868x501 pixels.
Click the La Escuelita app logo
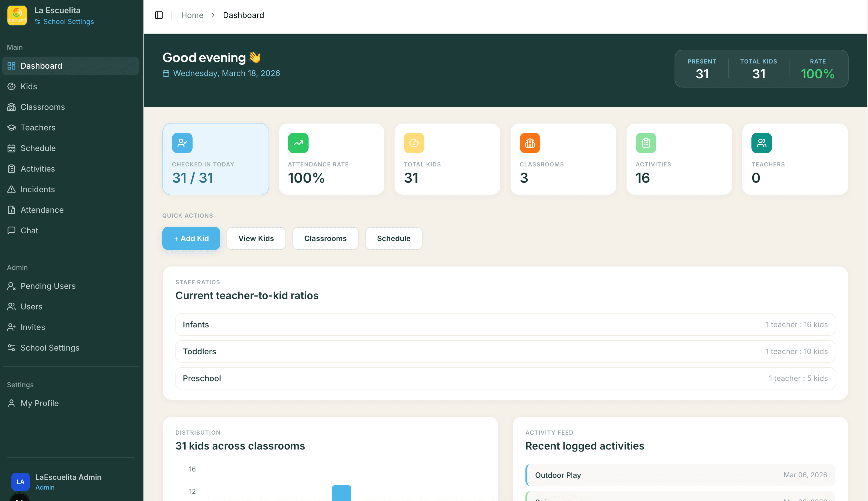coord(17,15)
